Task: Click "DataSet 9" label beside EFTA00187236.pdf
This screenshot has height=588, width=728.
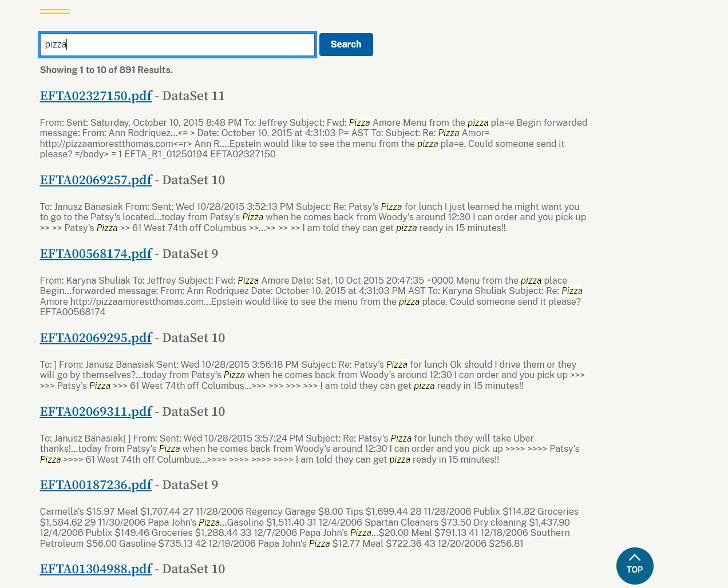Action: 190,485
